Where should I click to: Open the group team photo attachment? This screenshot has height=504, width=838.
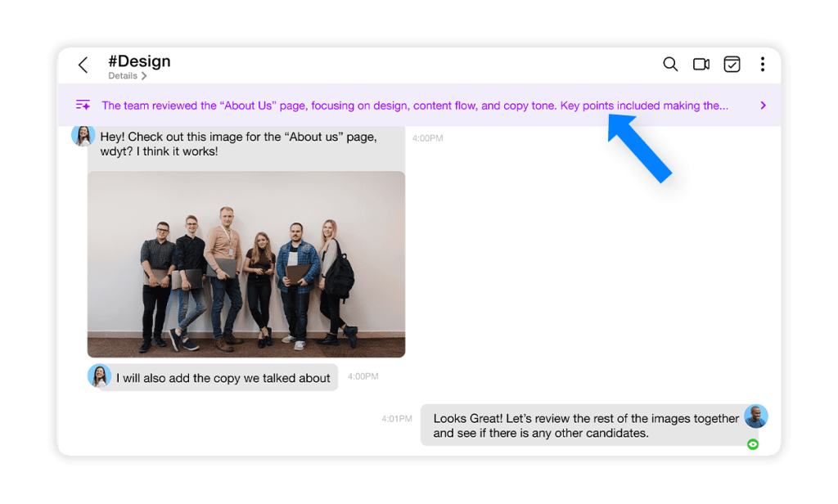pos(246,263)
